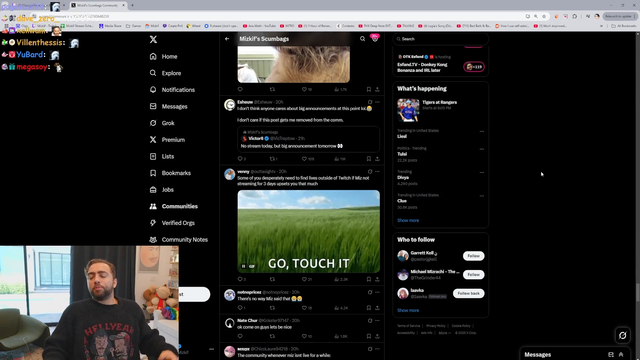Like Esheuw's post
The image size is (640, 360).
[304, 159]
